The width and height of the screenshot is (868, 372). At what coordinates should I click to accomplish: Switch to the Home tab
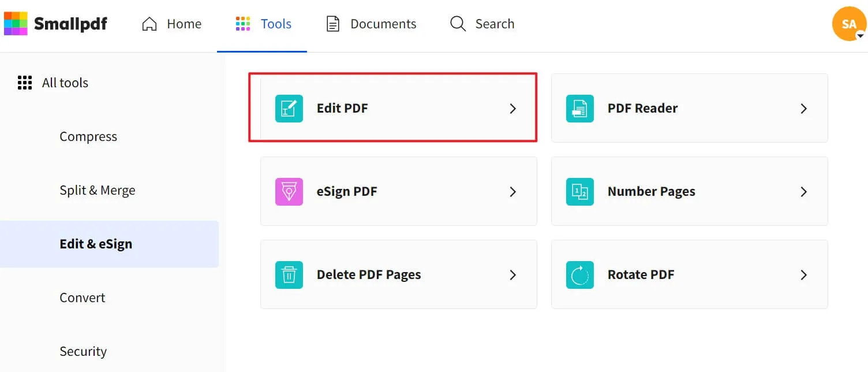(171, 24)
